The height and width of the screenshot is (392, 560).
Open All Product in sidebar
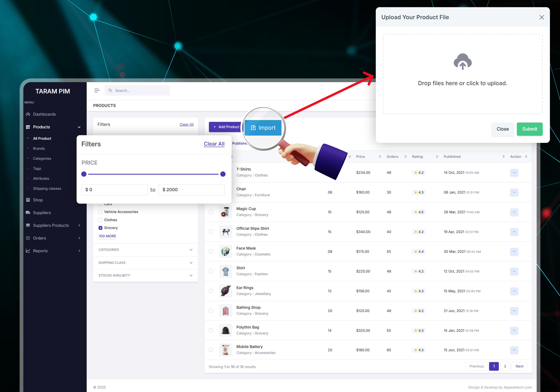[42, 138]
